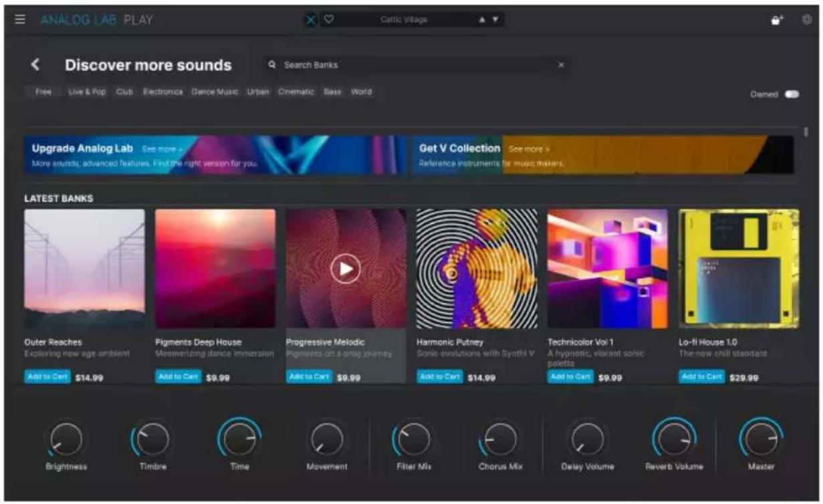
Task: Click the Lo-fi House 1.0 title
Action: pyautogui.click(x=708, y=342)
